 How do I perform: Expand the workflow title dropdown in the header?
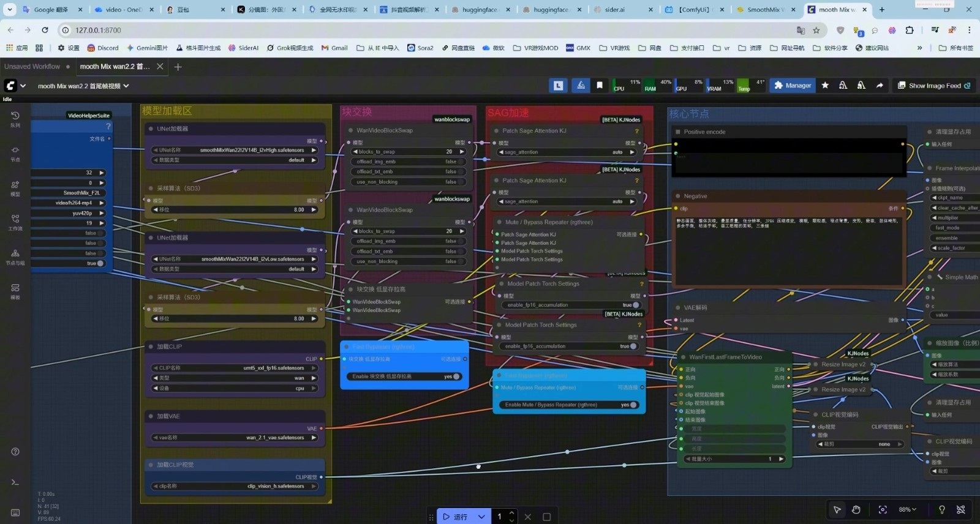[x=126, y=86]
